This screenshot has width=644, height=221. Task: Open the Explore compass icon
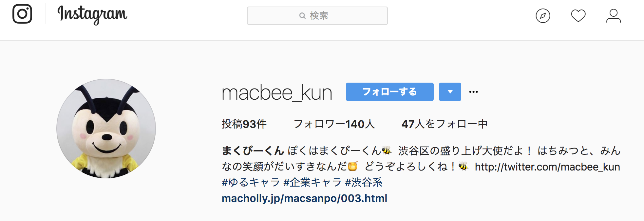click(543, 16)
